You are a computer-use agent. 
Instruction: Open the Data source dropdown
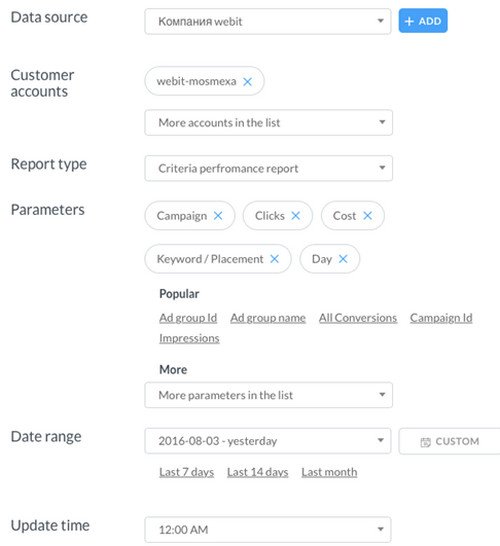(x=268, y=21)
